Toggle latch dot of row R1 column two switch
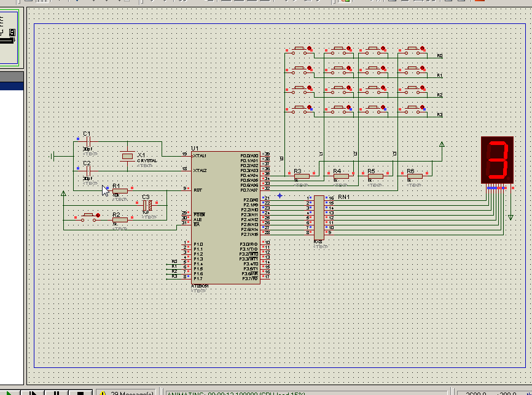 point(349,68)
